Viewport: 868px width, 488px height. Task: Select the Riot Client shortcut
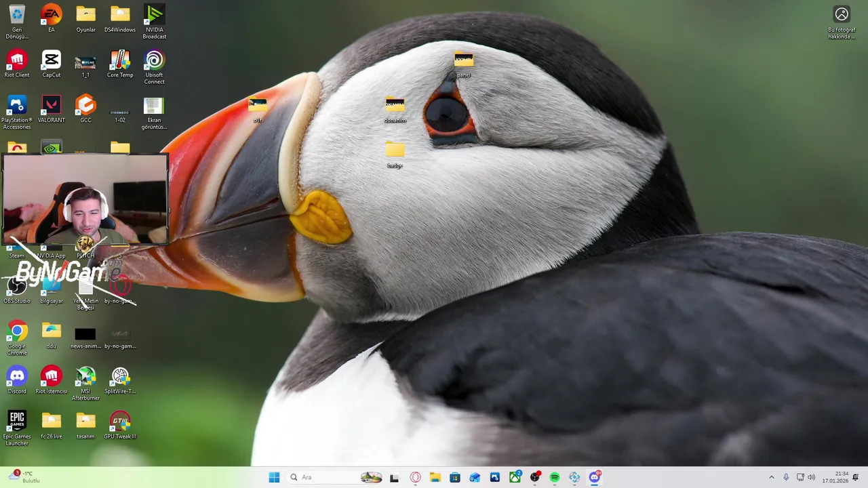tap(17, 64)
